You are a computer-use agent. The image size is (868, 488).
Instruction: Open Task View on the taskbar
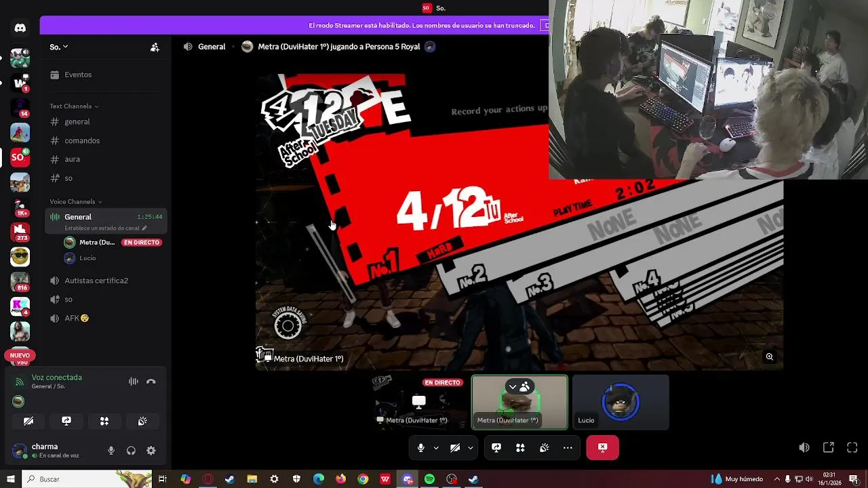163,479
